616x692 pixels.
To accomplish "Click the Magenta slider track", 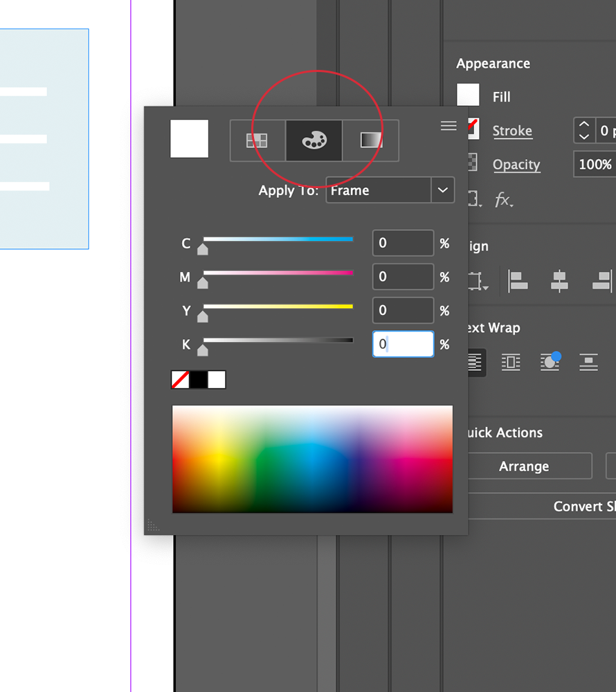I will pyautogui.click(x=278, y=273).
